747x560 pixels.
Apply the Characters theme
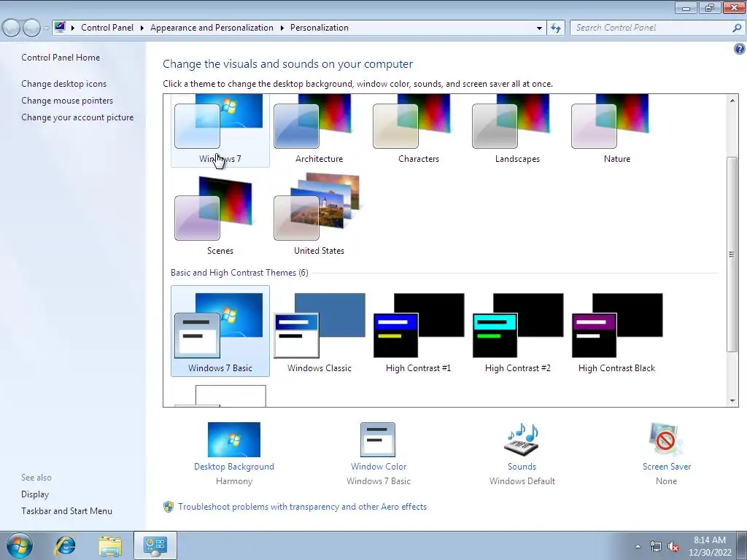pyautogui.click(x=418, y=130)
